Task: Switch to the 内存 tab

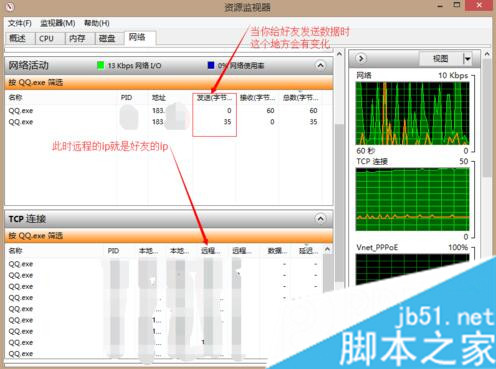Action: click(x=80, y=38)
